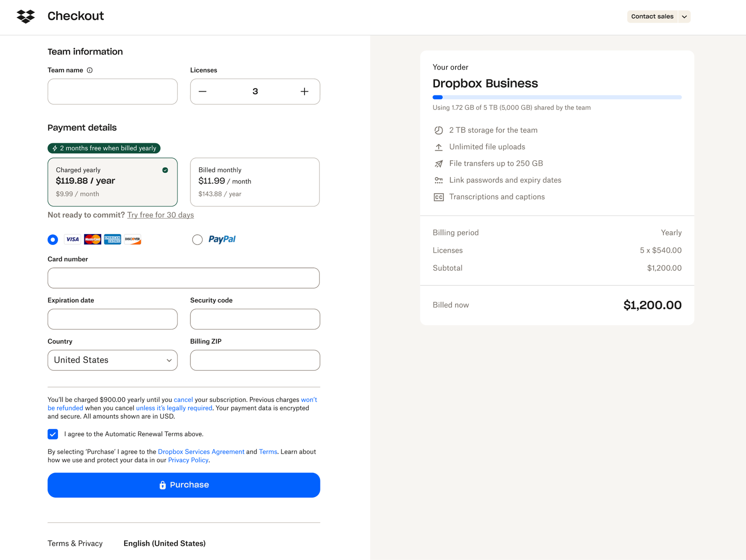Screen dimensions: 746x560
Task: Focus the Team name input field
Action: point(112,91)
